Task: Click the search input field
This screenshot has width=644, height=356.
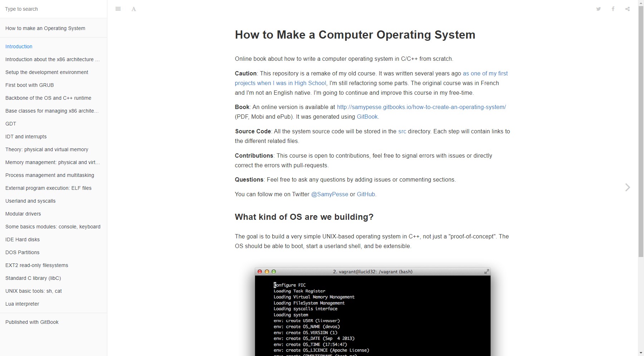Action: click(x=54, y=9)
